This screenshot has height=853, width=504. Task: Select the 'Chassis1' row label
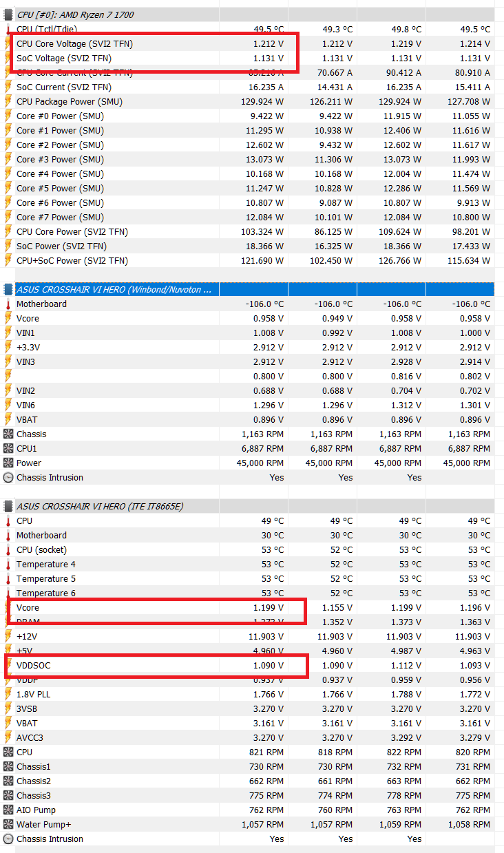point(34,766)
